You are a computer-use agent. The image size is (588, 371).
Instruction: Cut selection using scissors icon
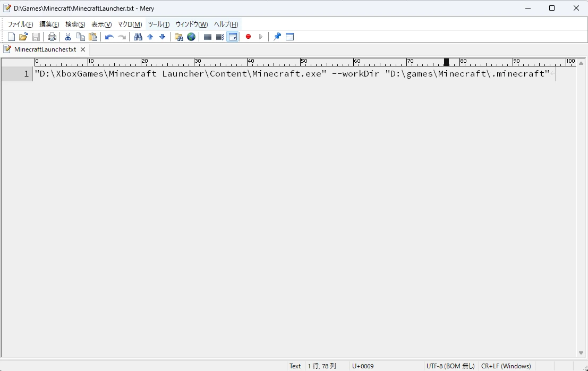point(68,37)
